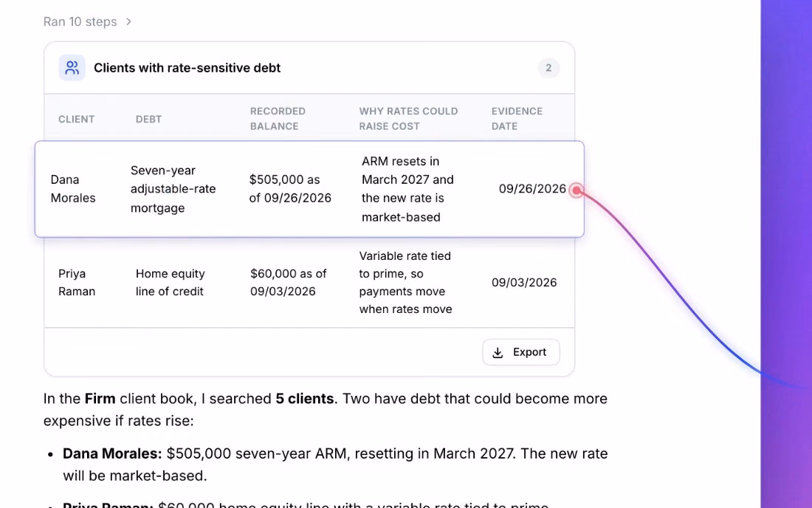Click the bold "Dana Morales:" bullet label
812x508 pixels.
112,453
